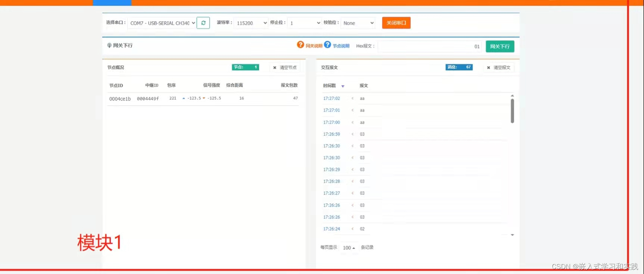This screenshot has height=274, width=644.
Task: Click timestamp 17:27:00
Action: click(331, 122)
